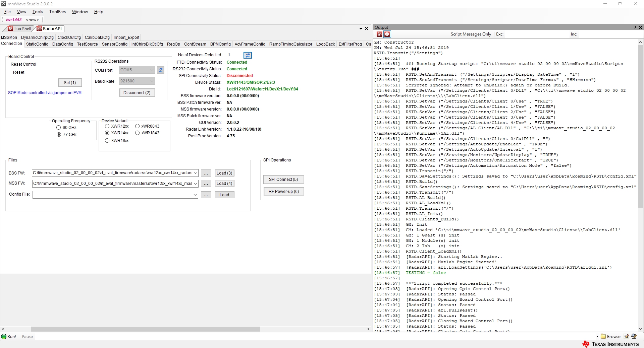
Task: Open the ToolBars menu
Action: pos(57,11)
